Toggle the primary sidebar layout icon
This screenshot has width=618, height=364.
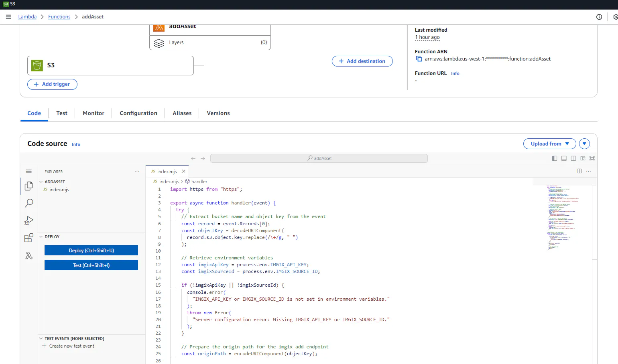click(554, 158)
